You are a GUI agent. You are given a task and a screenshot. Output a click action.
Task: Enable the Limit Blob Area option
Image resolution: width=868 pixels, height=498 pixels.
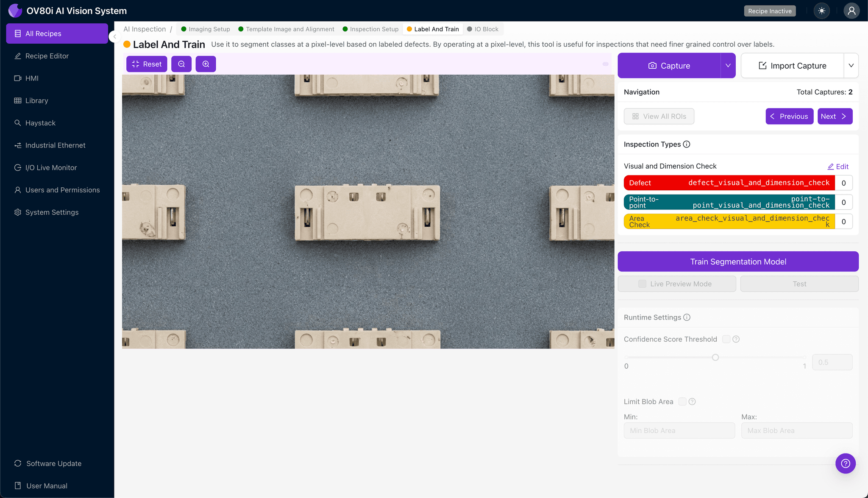[x=682, y=401]
